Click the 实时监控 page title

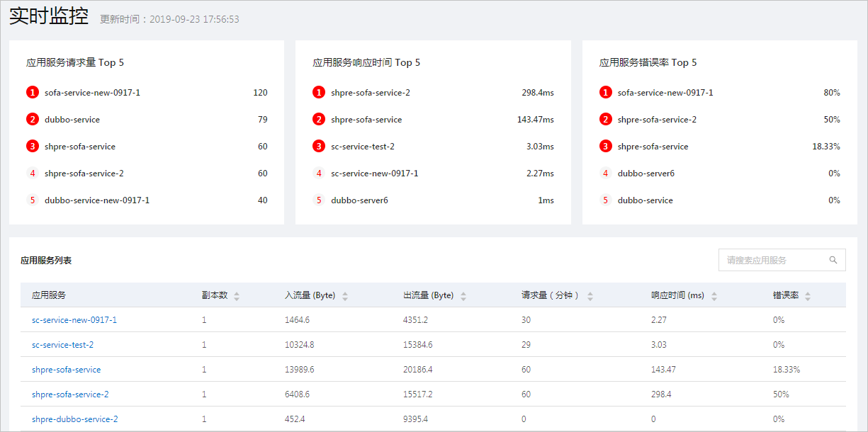(x=49, y=17)
